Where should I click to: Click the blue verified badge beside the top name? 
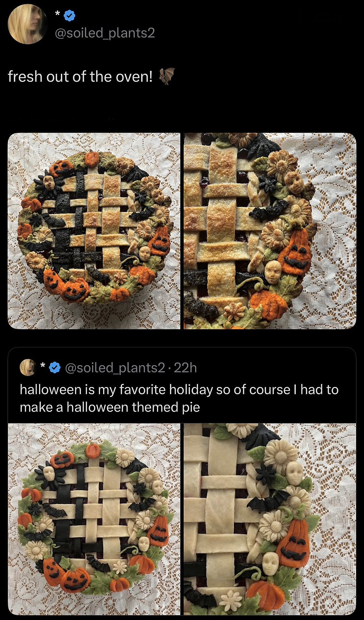pyautogui.click(x=70, y=15)
